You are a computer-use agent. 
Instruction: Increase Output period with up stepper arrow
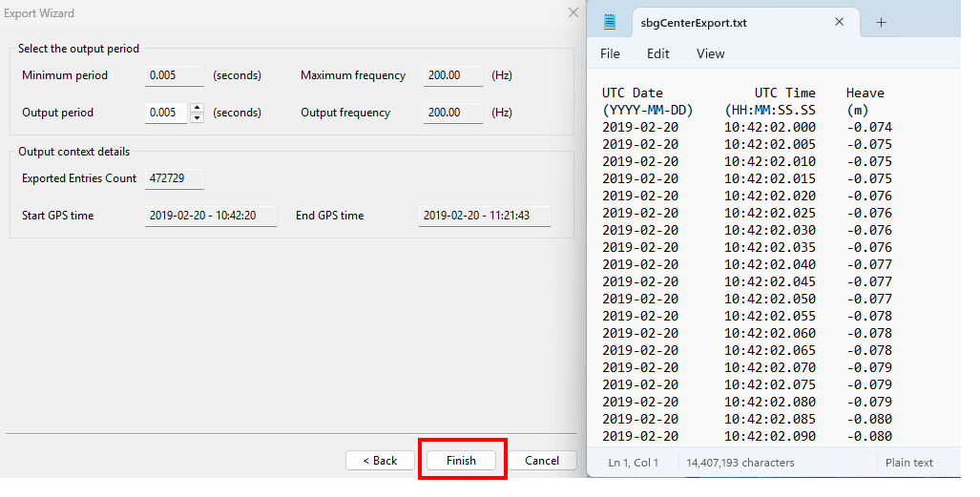pos(197,108)
